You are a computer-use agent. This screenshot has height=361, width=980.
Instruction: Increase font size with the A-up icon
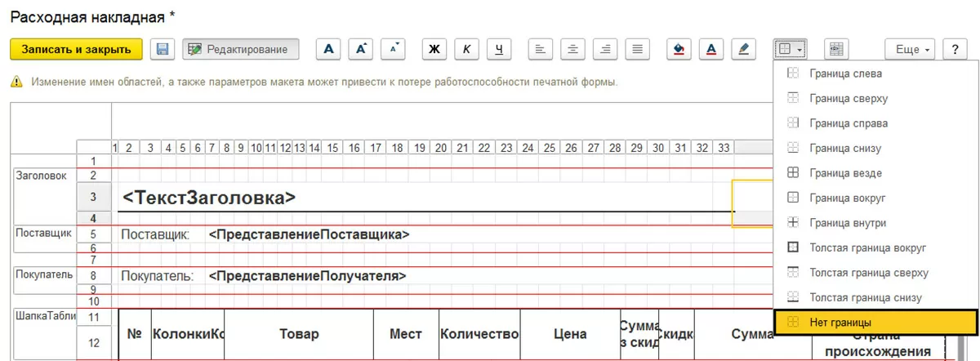[x=361, y=49]
